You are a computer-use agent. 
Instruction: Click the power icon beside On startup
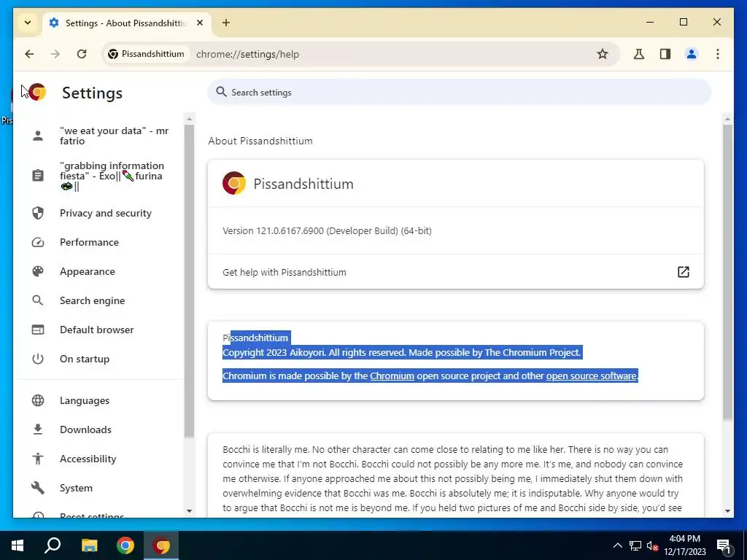38,359
